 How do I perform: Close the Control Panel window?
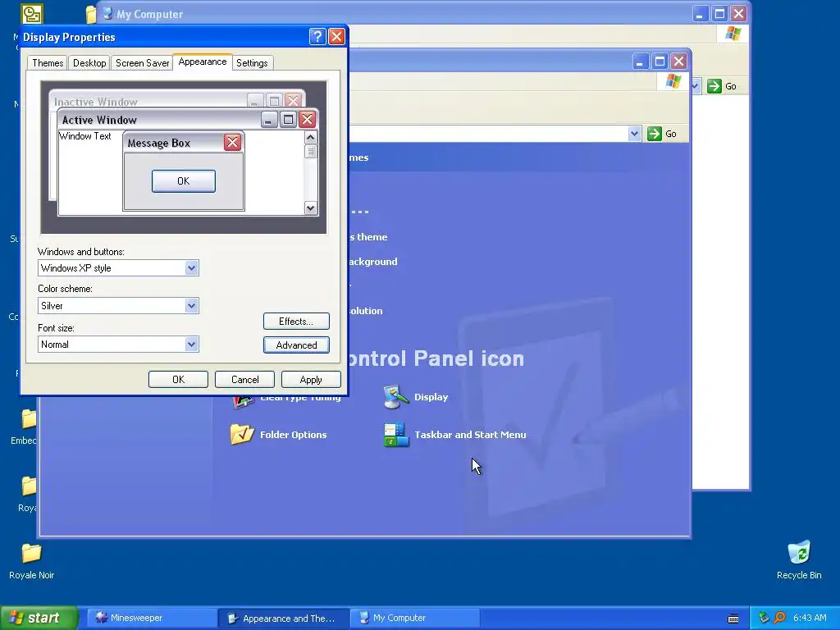(678, 62)
